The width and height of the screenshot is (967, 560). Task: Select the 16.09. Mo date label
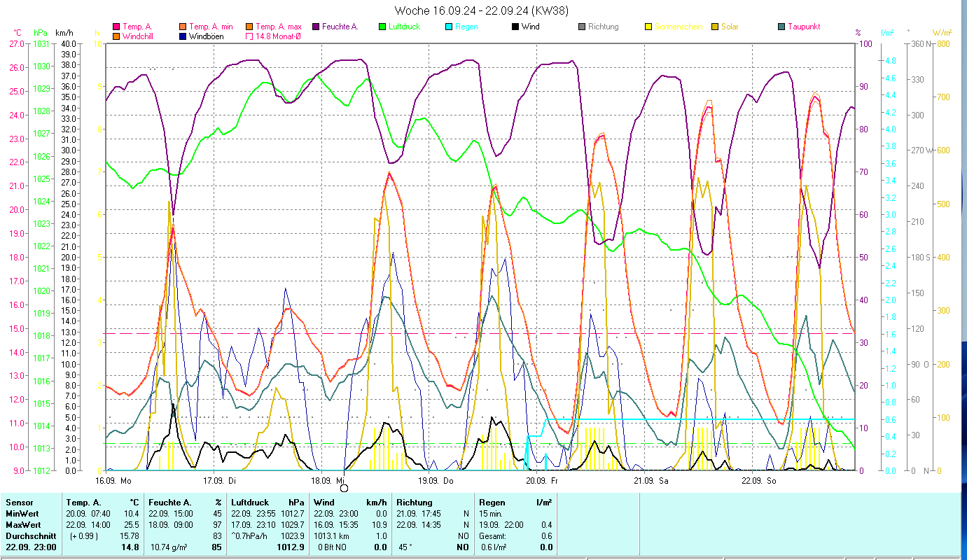113,481
